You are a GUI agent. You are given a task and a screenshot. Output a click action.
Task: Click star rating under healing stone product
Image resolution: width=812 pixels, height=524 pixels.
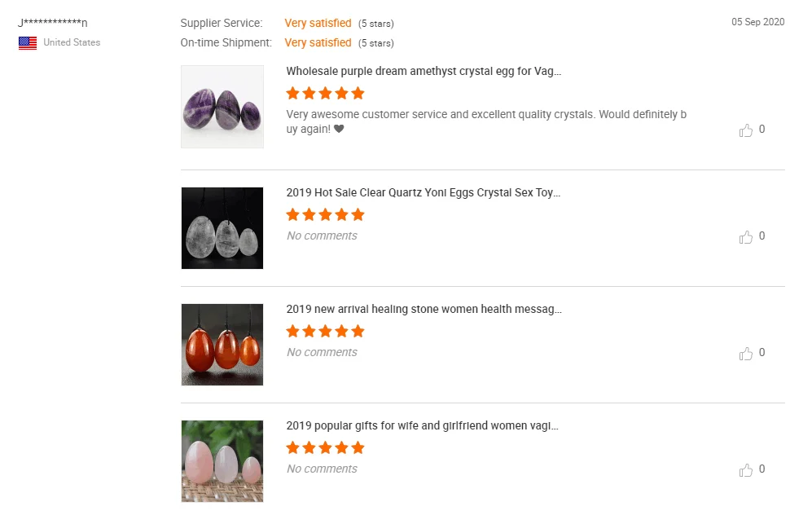tap(325, 332)
